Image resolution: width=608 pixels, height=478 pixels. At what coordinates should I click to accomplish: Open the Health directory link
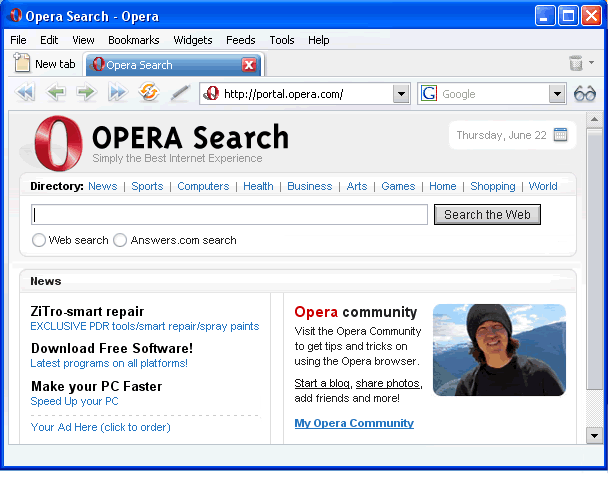pyautogui.click(x=258, y=186)
